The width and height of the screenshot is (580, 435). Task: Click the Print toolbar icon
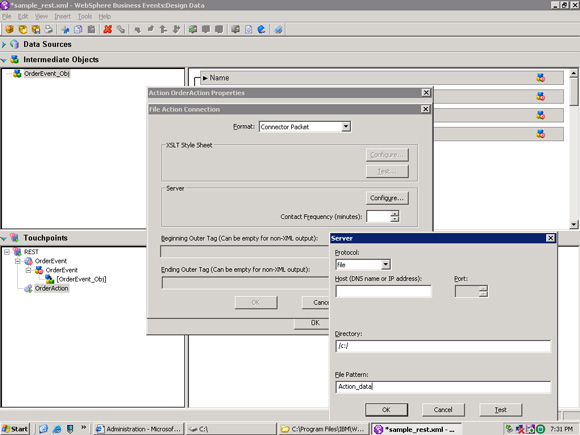pos(48,29)
